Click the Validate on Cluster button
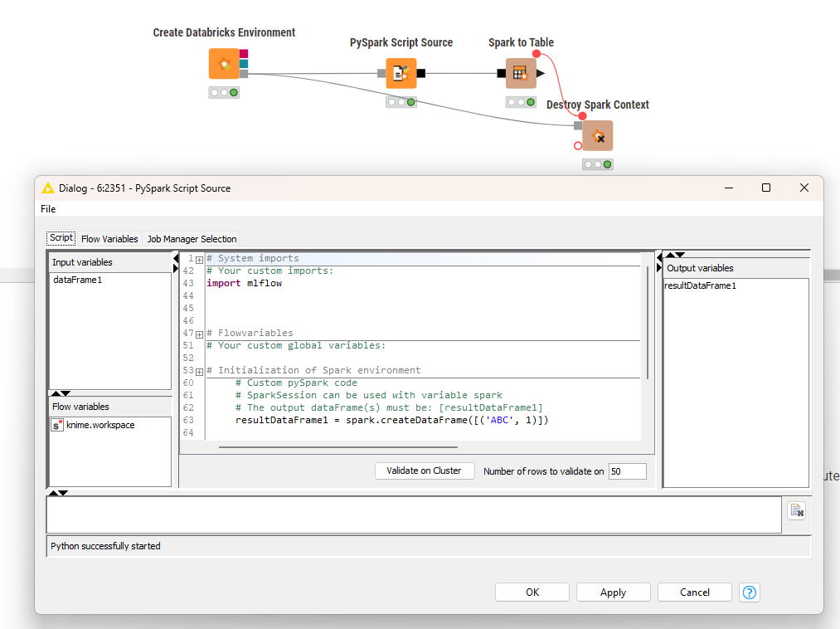 [425, 471]
